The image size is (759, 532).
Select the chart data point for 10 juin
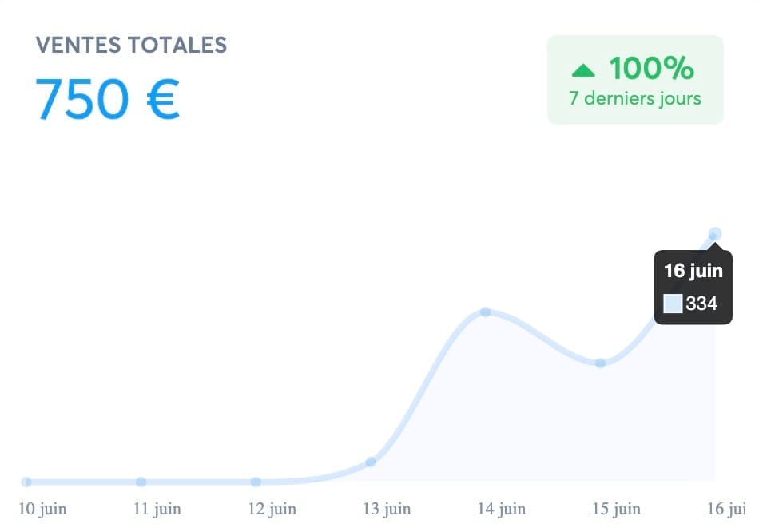(26, 482)
